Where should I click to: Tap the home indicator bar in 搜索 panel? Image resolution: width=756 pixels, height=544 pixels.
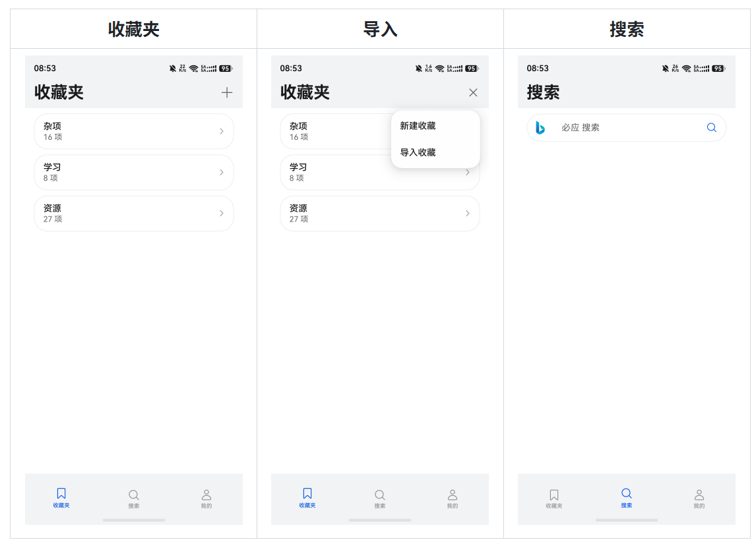click(626, 520)
